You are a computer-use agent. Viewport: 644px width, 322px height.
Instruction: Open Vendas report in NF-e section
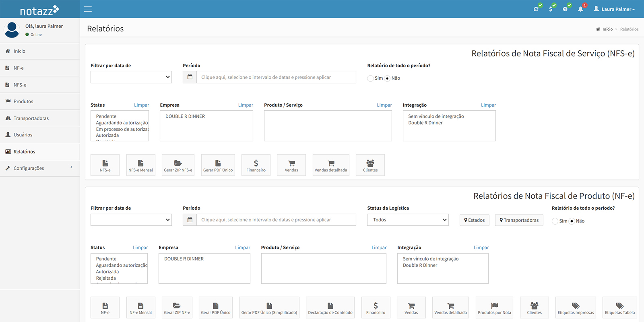[411, 308]
